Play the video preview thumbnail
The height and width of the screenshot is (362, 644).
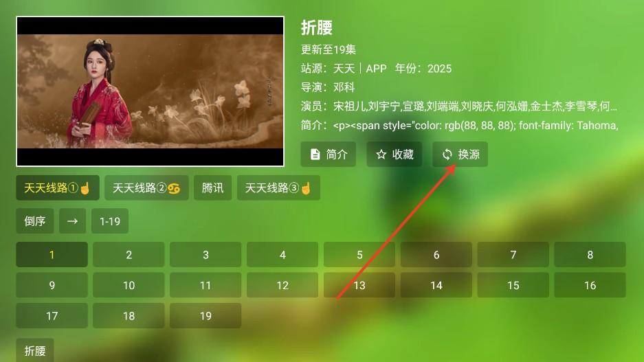[150, 91]
